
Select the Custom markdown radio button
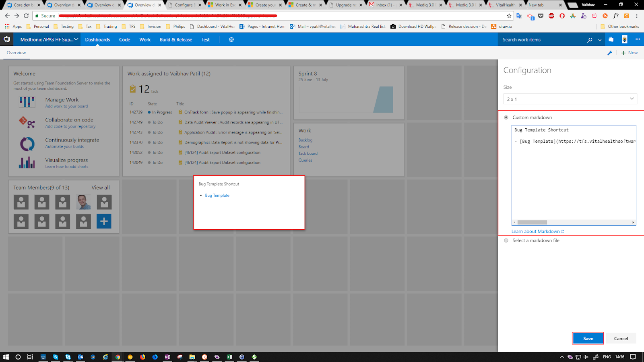click(506, 117)
